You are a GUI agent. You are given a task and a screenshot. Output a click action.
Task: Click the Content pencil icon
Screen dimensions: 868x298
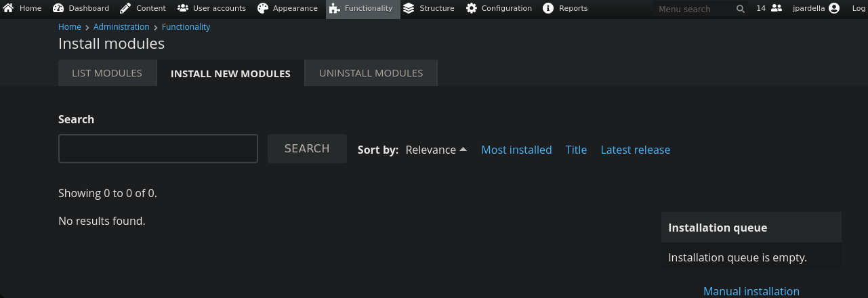(125, 9)
